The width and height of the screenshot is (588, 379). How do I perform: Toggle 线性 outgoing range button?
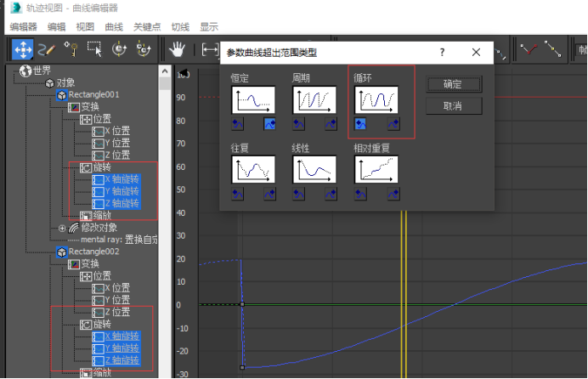331,194
